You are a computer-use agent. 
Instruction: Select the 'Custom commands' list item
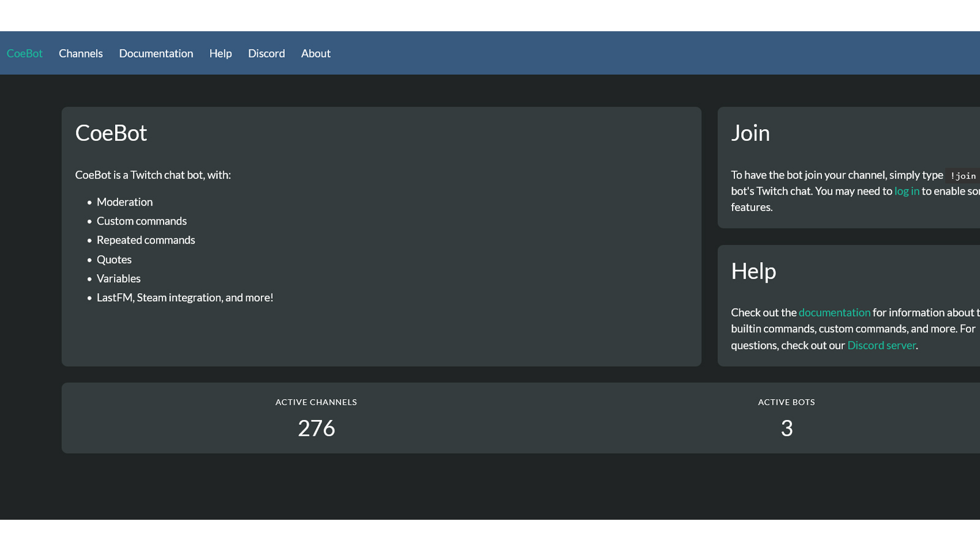[141, 221]
